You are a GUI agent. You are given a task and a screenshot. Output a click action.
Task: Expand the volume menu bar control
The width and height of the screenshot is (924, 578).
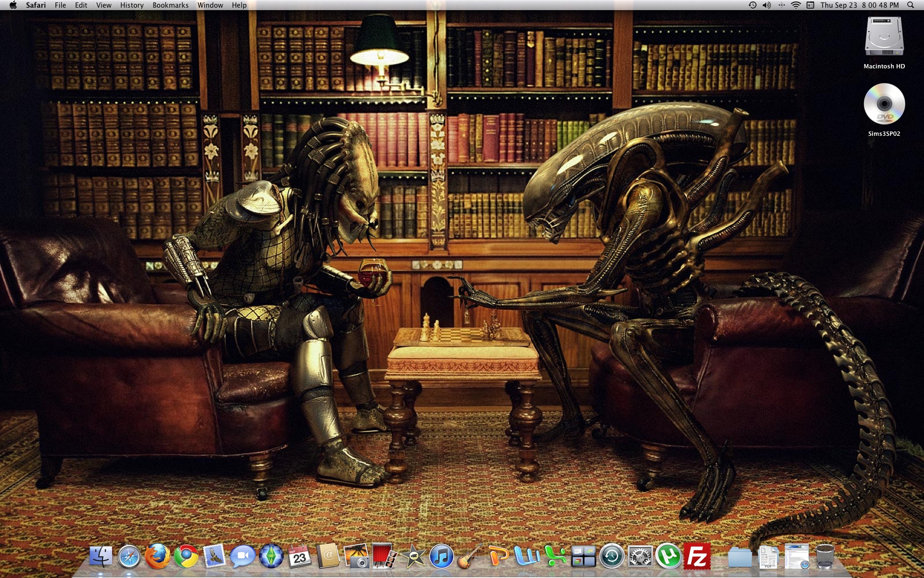point(767,5)
